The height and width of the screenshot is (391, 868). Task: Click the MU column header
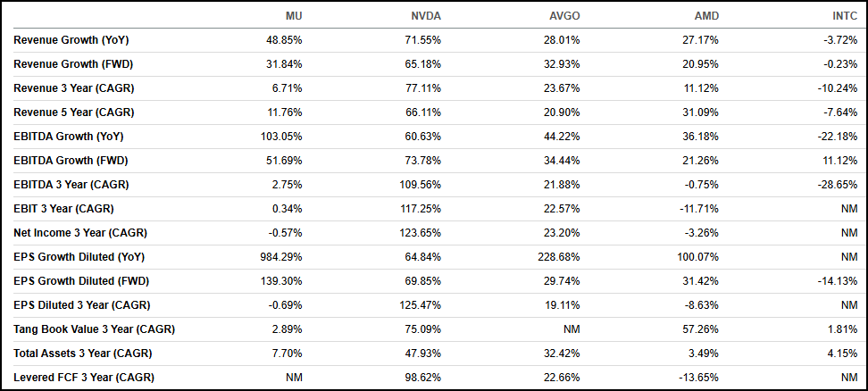(x=293, y=16)
